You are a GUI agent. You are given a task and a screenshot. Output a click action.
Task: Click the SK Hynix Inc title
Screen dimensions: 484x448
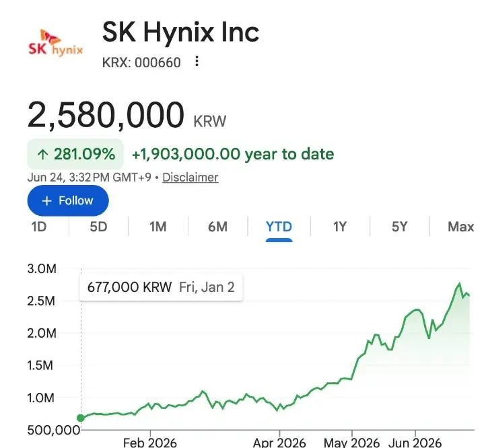pos(180,32)
